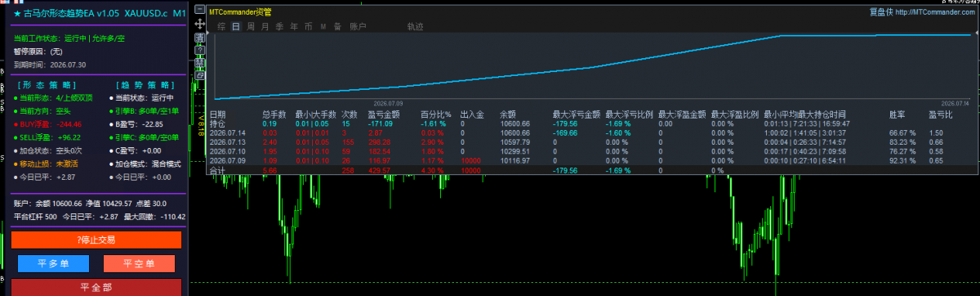Open the M tab

[323, 26]
